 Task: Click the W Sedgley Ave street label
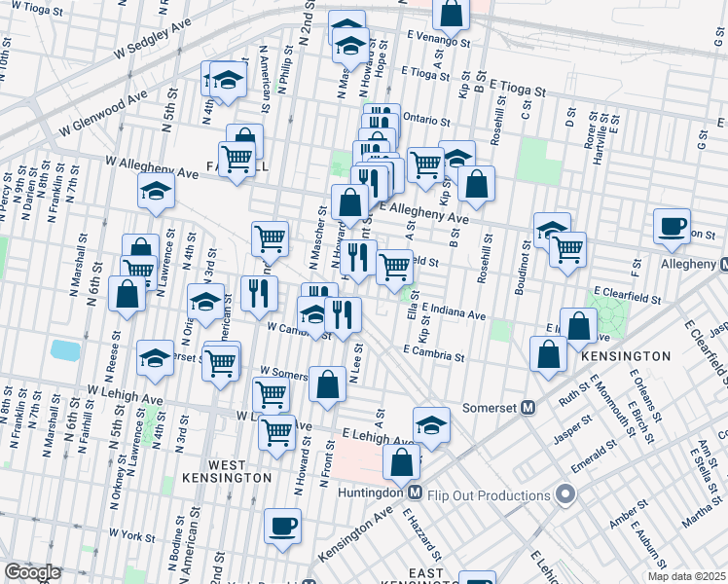(x=152, y=39)
